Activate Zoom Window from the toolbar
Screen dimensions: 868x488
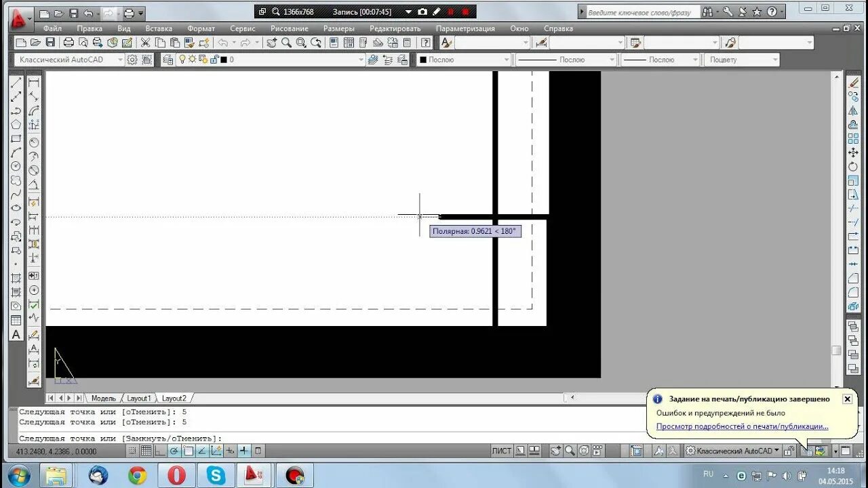(300, 42)
